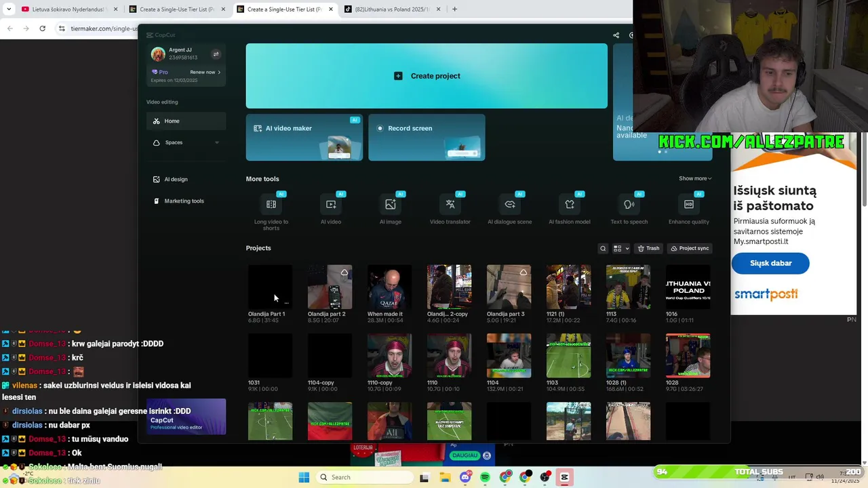This screenshot has height=488, width=868.
Task: Open the AI dialogue scene tool
Action: coord(510,209)
